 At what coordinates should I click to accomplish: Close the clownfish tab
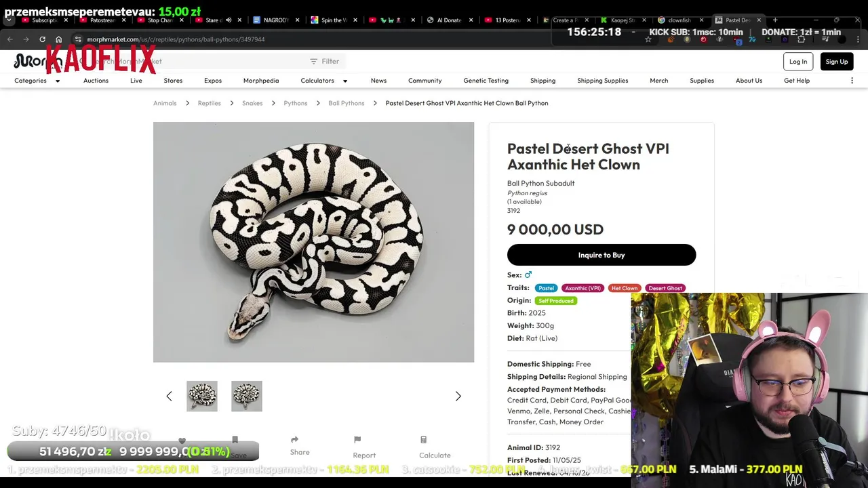coord(701,20)
